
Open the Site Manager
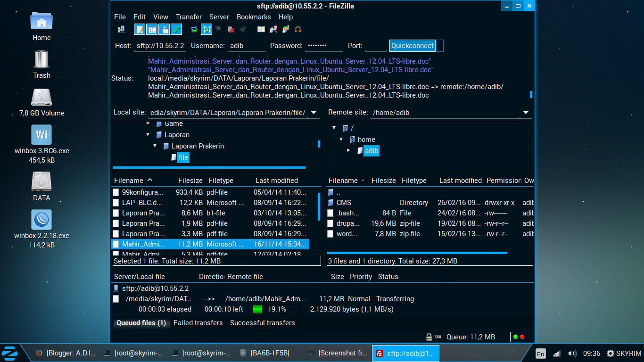(x=121, y=29)
